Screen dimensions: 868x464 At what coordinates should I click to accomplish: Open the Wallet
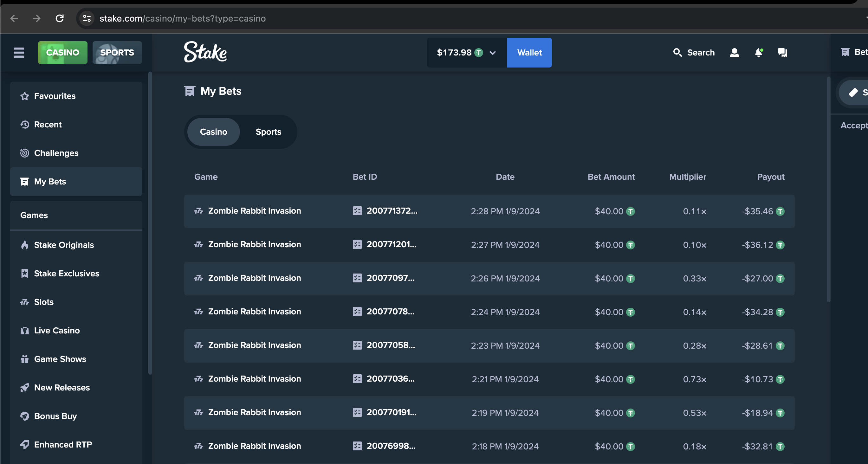529,53
